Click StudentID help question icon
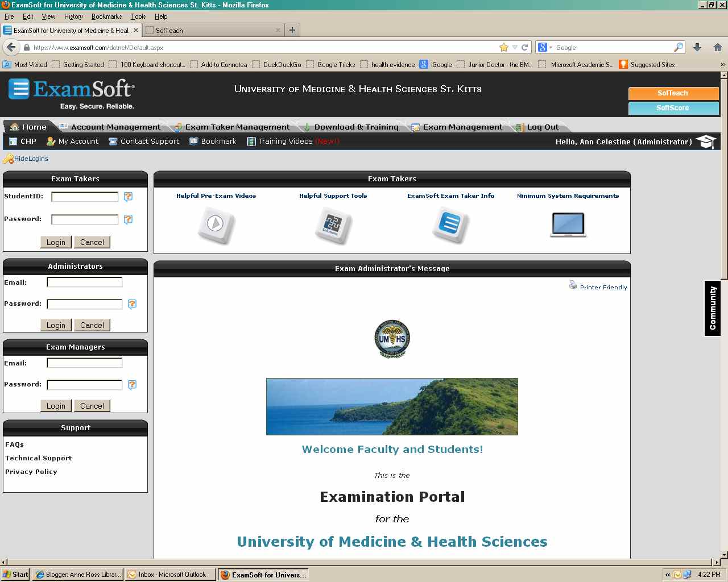Image resolution: width=728 pixels, height=582 pixels. pyautogui.click(x=128, y=197)
